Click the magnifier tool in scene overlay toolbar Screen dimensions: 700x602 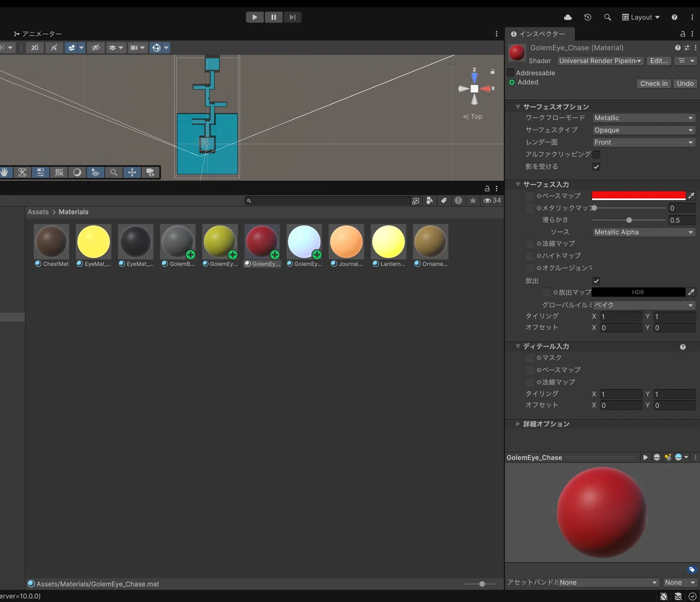[x=114, y=172]
